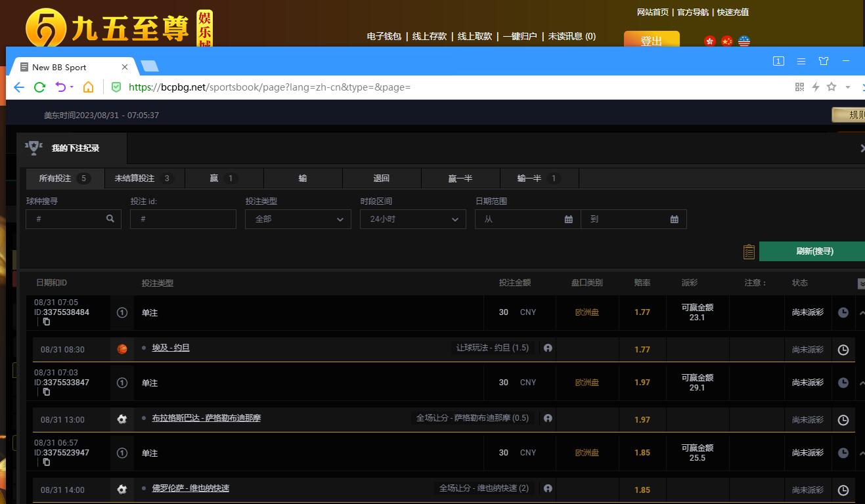Click the 规则 button on the right
The width and height of the screenshot is (865, 504).
(849, 115)
